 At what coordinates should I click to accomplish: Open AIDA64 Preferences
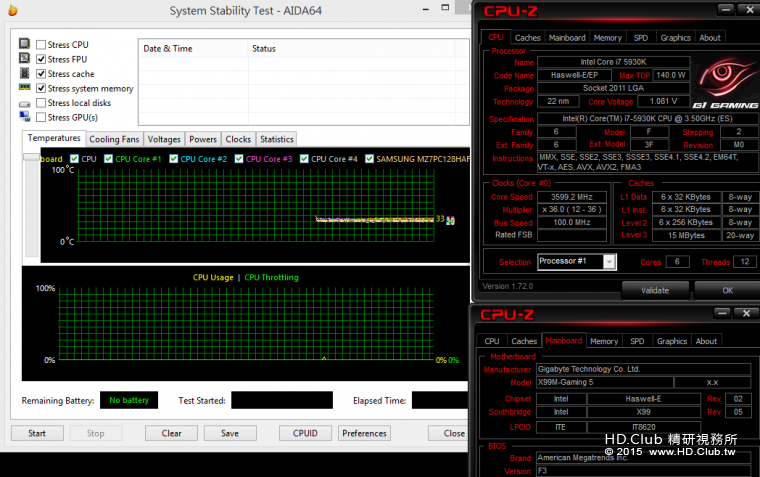[364, 433]
